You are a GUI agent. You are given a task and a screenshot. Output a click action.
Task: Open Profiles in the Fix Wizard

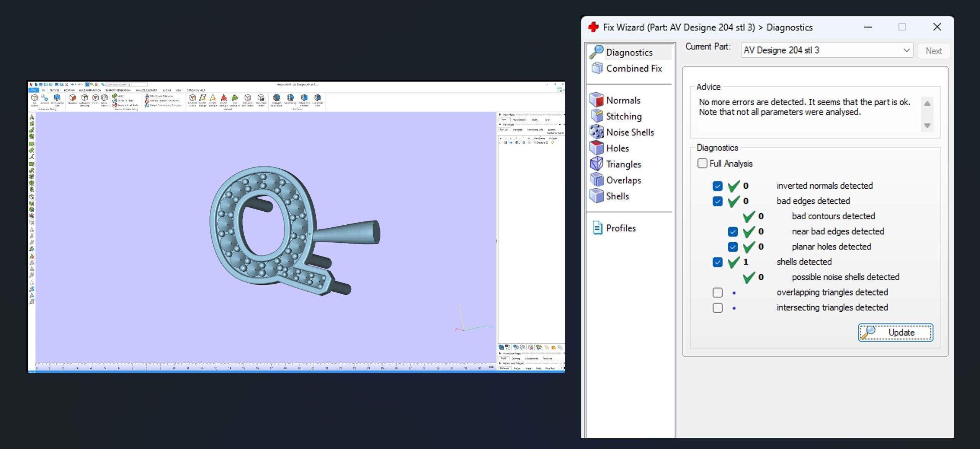[x=620, y=228]
